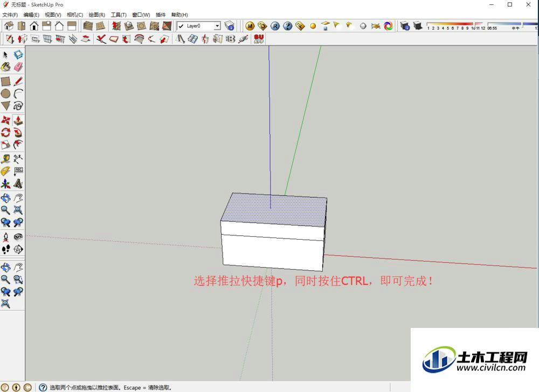Open the 插件 menu

[x=161, y=15]
